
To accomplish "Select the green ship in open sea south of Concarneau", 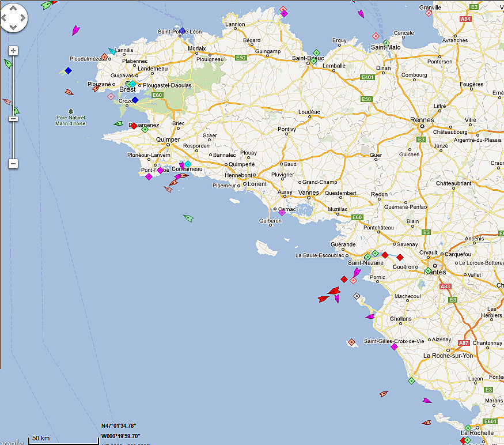I will coord(188,218).
